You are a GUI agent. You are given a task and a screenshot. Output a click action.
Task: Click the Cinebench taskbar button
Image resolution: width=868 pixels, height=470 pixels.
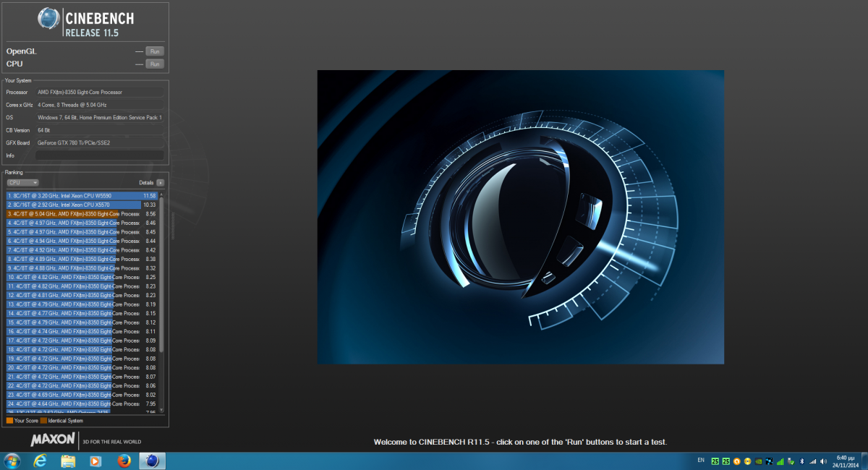coord(151,461)
